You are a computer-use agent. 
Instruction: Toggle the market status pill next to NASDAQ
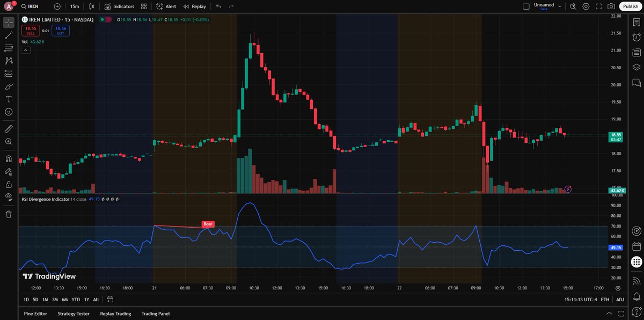coord(105,19)
